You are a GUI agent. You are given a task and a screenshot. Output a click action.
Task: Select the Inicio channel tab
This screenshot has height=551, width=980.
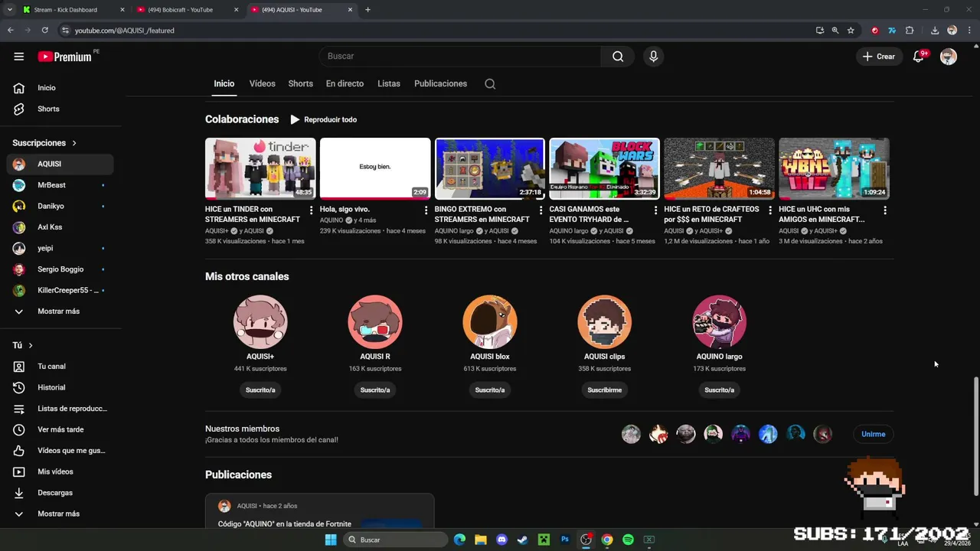click(x=224, y=83)
